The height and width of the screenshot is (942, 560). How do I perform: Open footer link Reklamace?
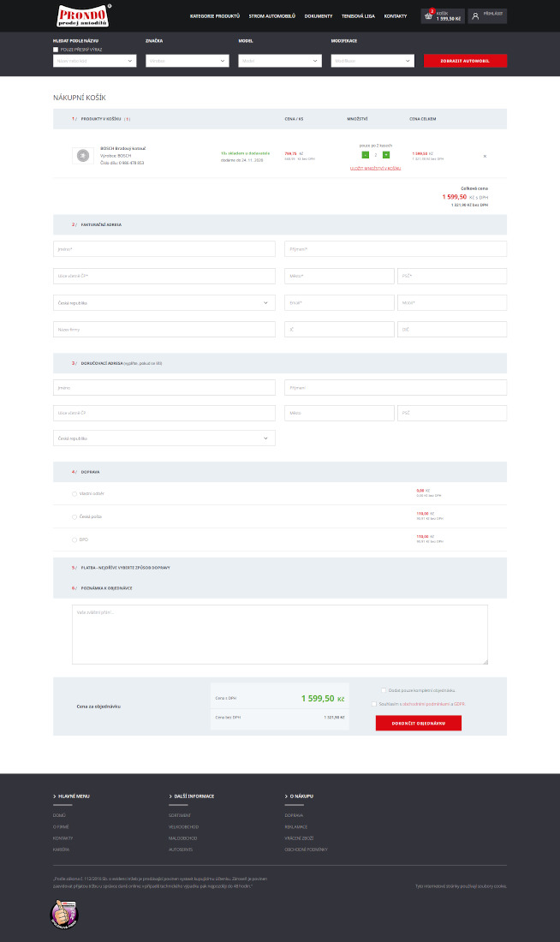coord(296,826)
